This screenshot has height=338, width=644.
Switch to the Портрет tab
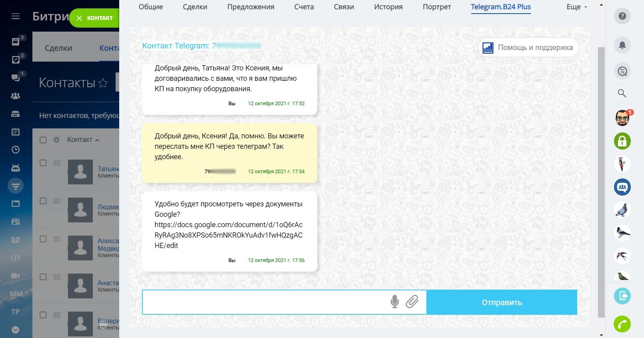(x=437, y=7)
